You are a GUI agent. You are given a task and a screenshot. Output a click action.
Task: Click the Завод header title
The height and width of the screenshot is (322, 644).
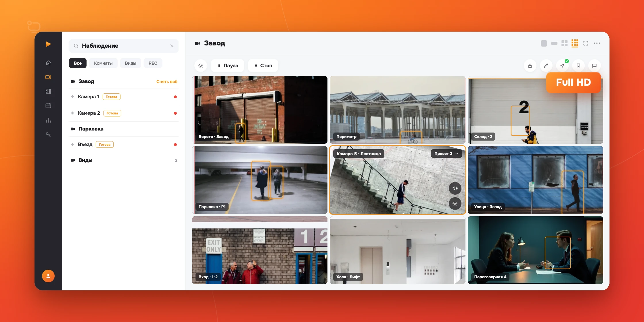pyautogui.click(x=214, y=43)
